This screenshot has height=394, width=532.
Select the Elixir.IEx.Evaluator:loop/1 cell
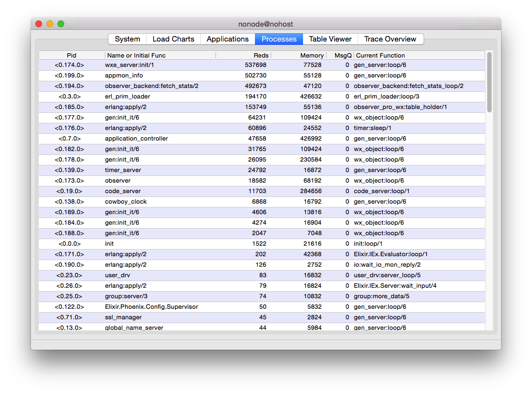(x=390, y=254)
